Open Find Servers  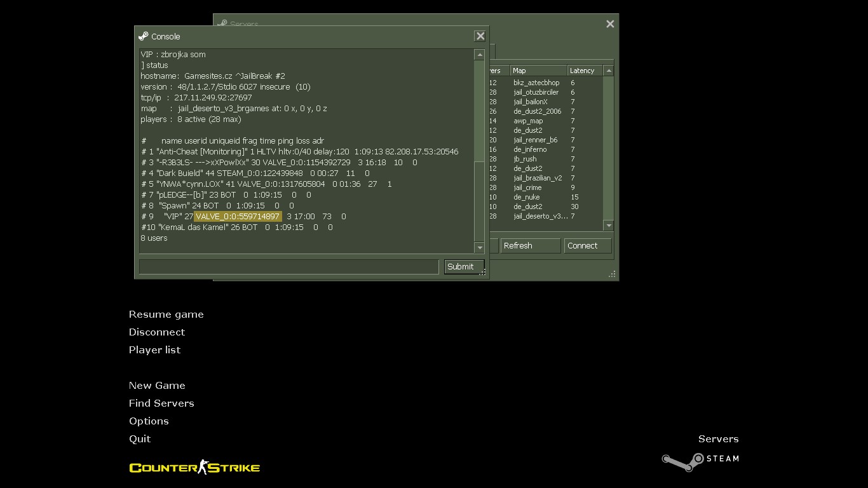[161, 403]
